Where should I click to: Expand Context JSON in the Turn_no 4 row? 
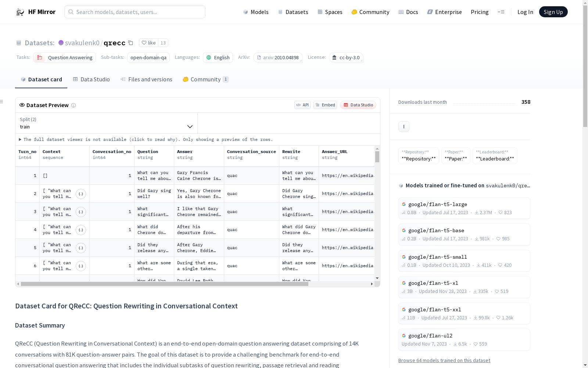[81, 230]
